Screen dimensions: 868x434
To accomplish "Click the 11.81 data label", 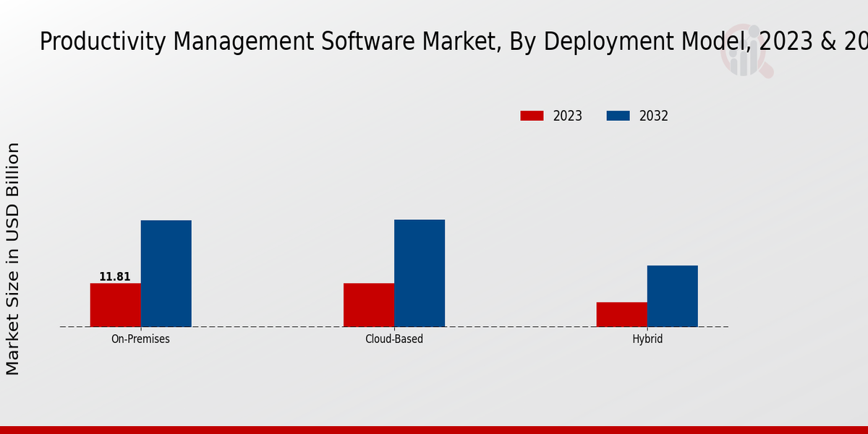I will point(114,276).
